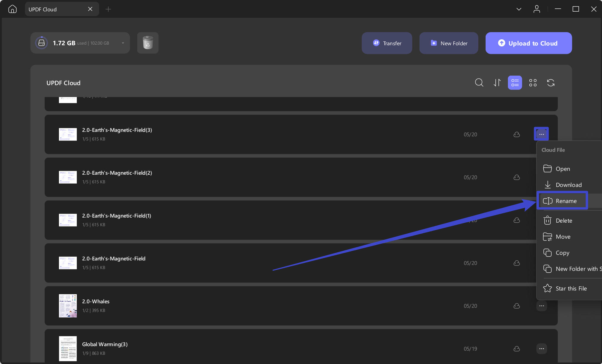Click the Transfer button
The width and height of the screenshot is (602, 364).
[x=387, y=43]
